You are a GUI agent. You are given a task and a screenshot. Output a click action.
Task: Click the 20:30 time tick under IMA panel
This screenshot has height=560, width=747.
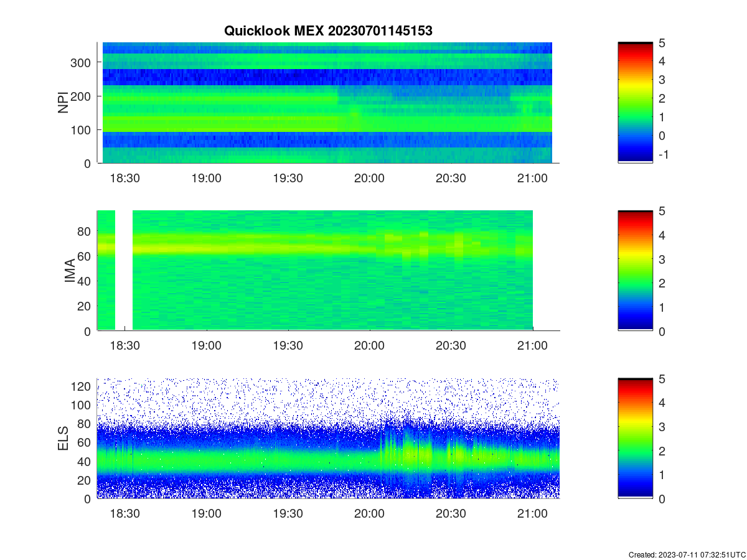click(451, 346)
